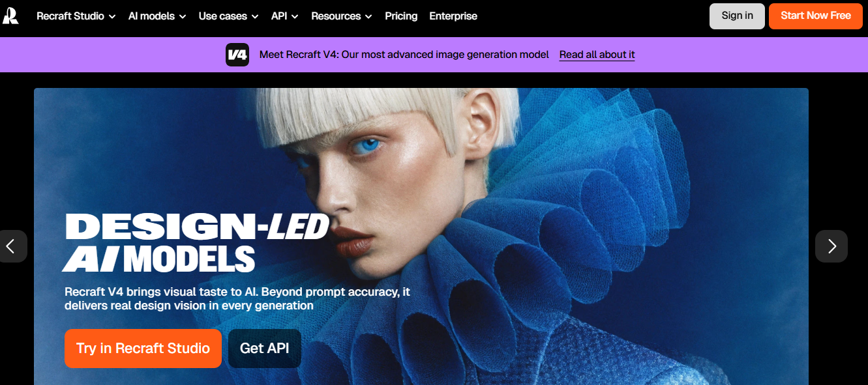Click the Try in Recraft Studio button
Screen dimensions: 868x385
(143, 349)
